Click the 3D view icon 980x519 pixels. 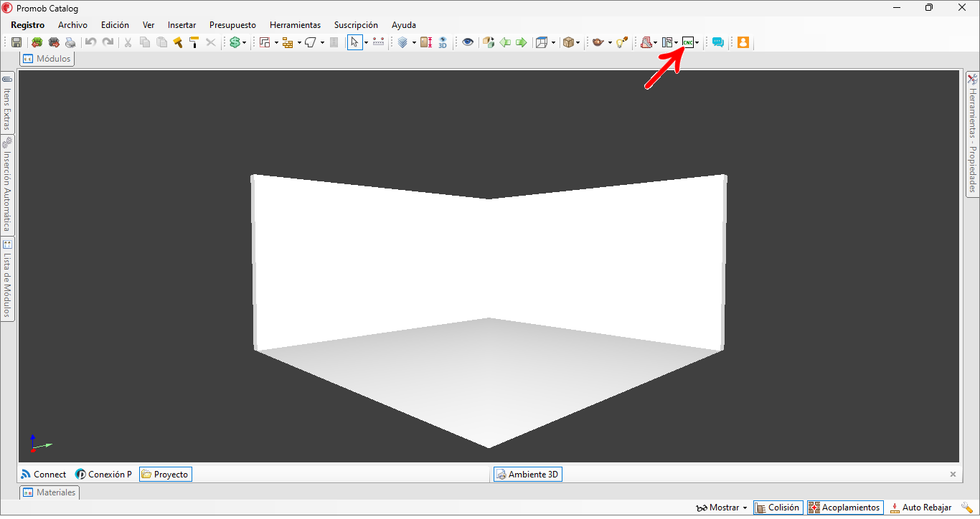point(443,42)
